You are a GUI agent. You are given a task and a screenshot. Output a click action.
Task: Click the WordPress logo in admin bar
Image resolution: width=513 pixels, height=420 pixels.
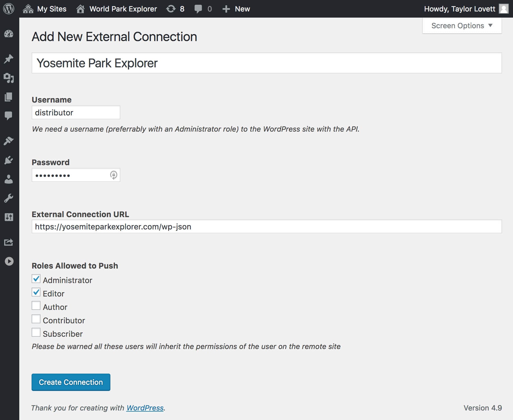[x=9, y=9]
